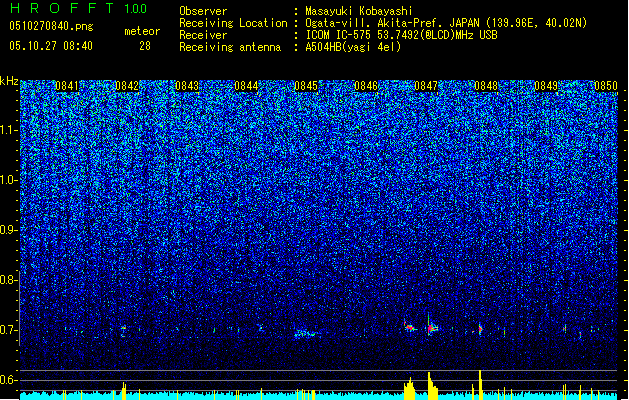Click the 0846 time marker
The width and height of the screenshot is (629, 400).
click(x=366, y=86)
